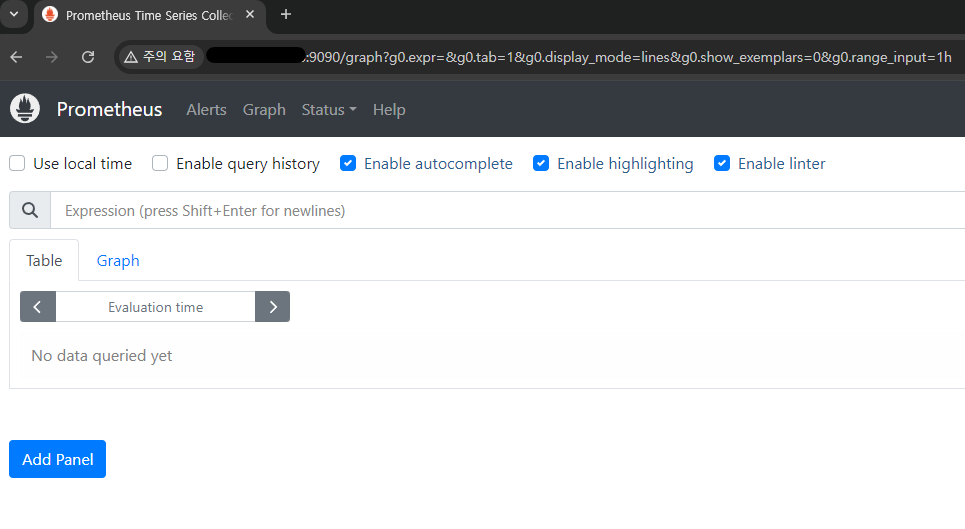Click the Prometheus brand title link
Screen dimensions: 965x529
[110, 109]
